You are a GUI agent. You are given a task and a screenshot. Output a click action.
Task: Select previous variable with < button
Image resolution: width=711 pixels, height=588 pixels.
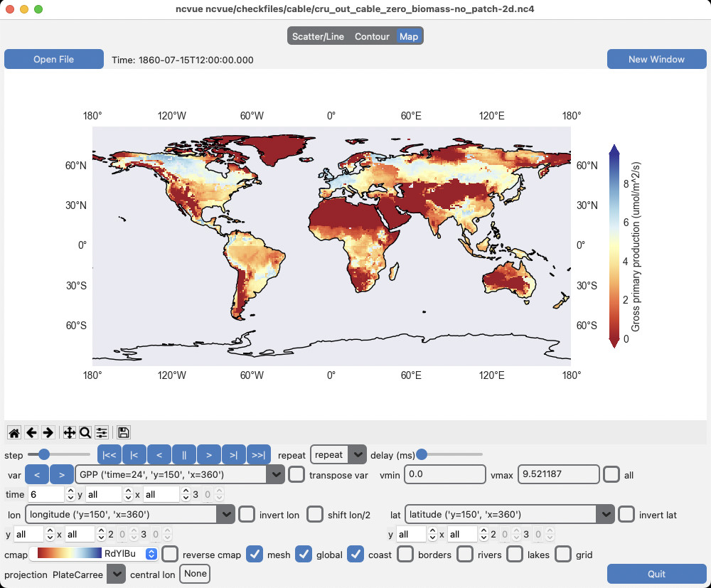coord(37,475)
